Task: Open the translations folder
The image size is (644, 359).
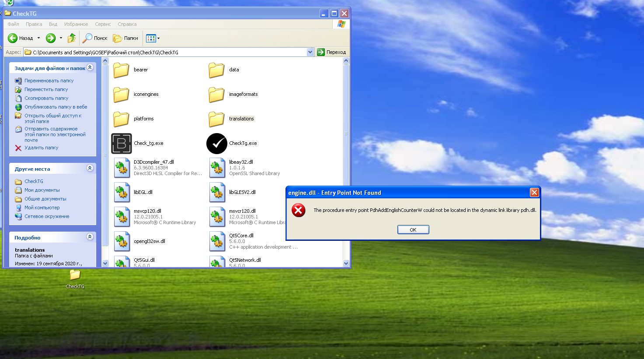Action: 216,119
